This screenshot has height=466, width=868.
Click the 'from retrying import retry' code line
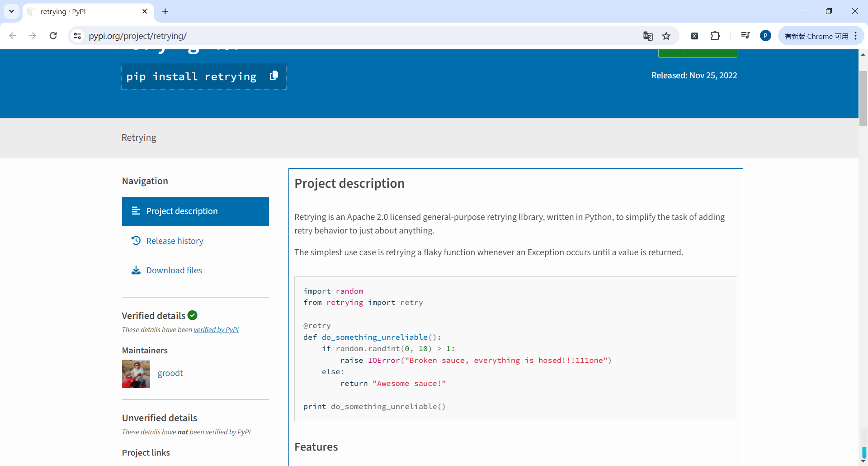click(363, 303)
